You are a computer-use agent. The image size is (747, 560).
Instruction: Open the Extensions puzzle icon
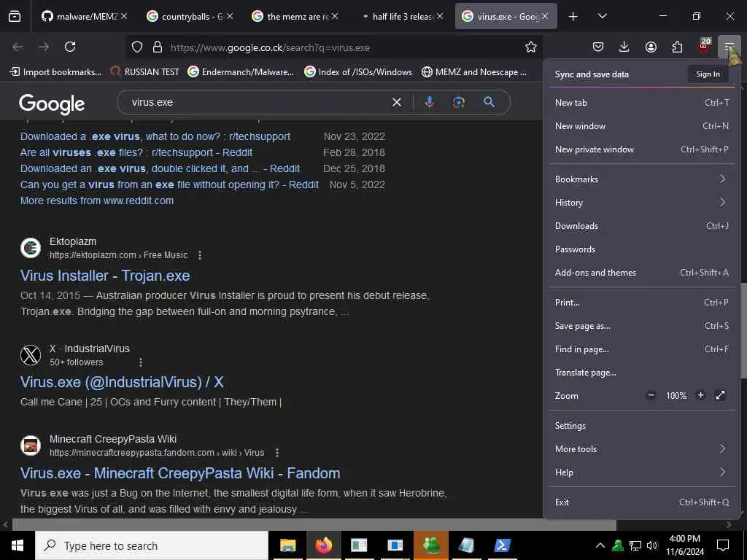(677, 47)
